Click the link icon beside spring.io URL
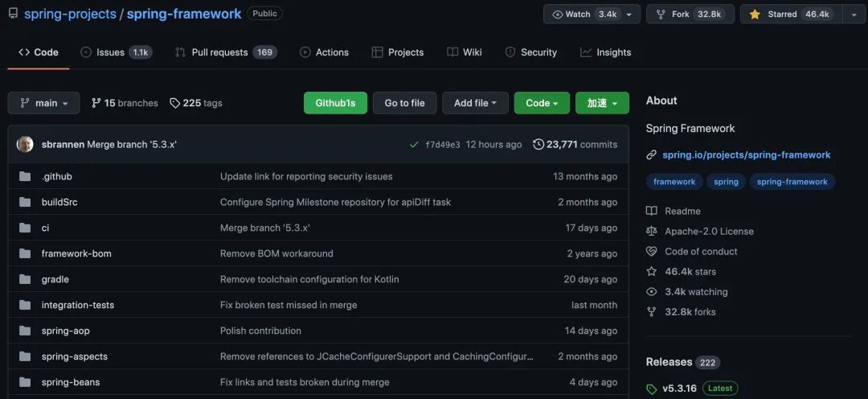The height and width of the screenshot is (399, 868). pyautogui.click(x=652, y=155)
